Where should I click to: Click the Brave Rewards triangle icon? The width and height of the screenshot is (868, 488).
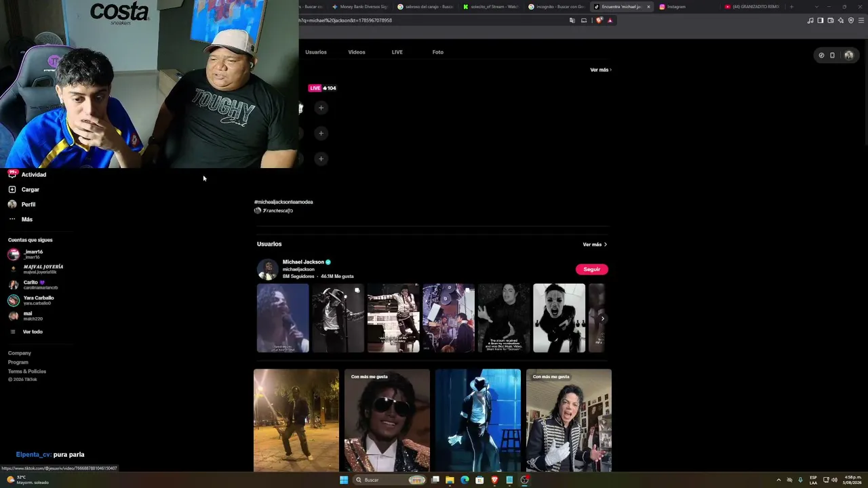coord(610,20)
